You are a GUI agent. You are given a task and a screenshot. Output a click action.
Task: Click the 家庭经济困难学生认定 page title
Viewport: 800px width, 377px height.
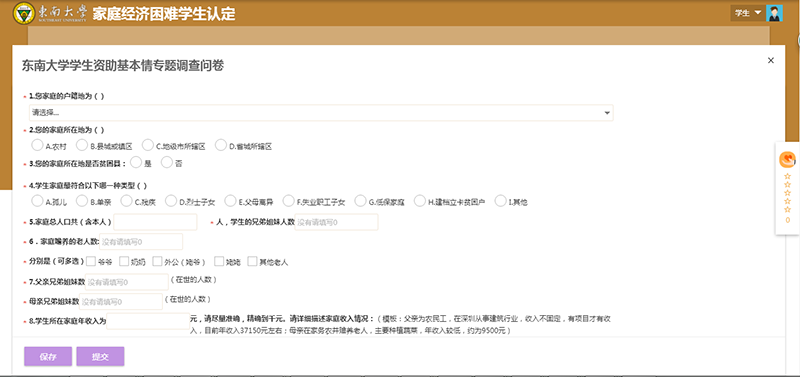(164, 14)
